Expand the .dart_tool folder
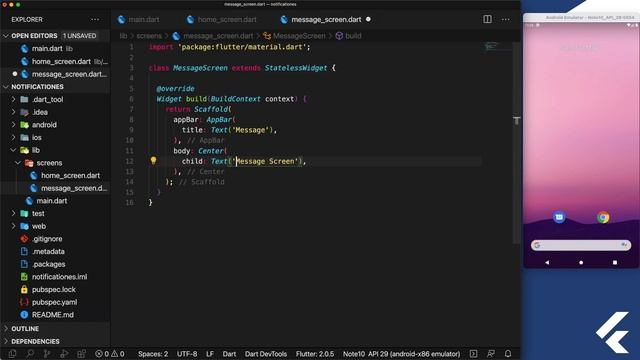Screen dimensions: 640x360 (x=47, y=99)
